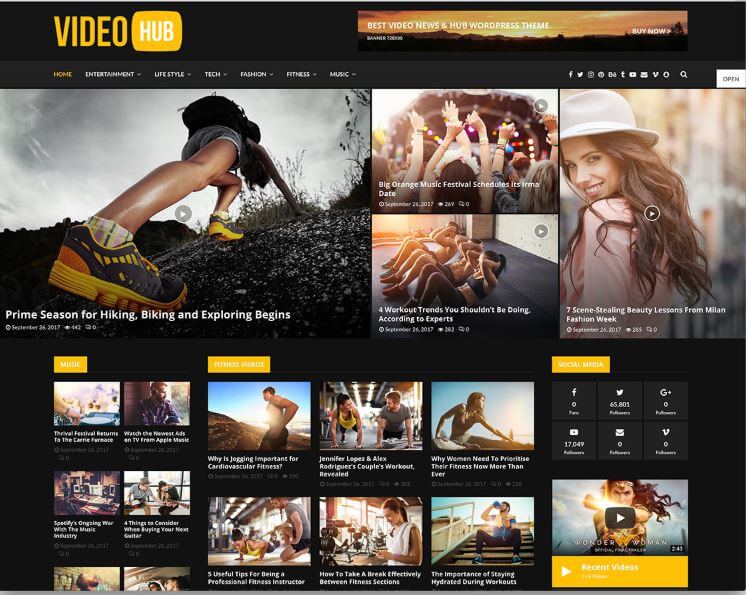This screenshot has width=746, height=595.
Task: Click Buy Now on the banner ad
Action: tap(651, 31)
